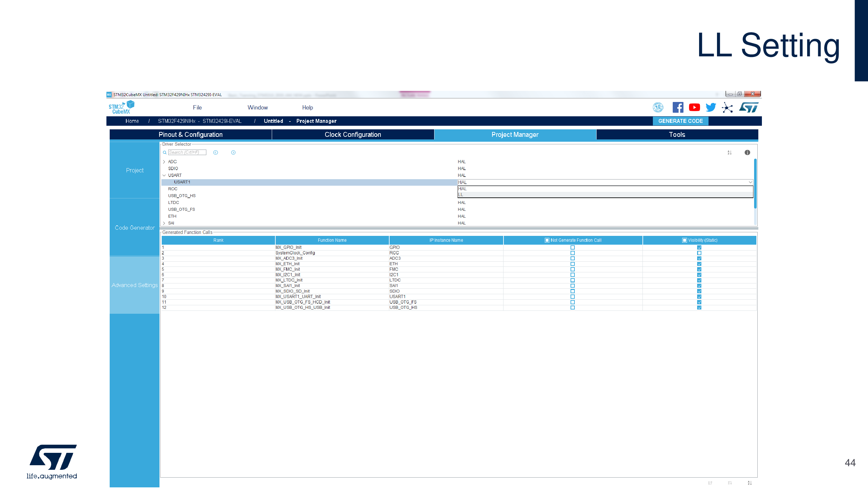Click the 10-year anniversary badge icon
Image resolution: width=868 pixels, height=489 pixels.
click(658, 108)
